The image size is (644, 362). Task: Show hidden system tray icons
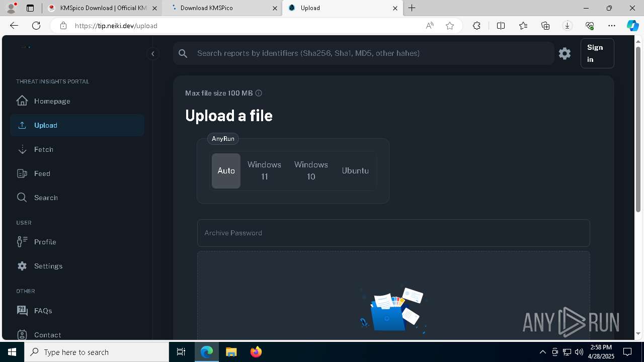pyautogui.click(x=542, y=352)
